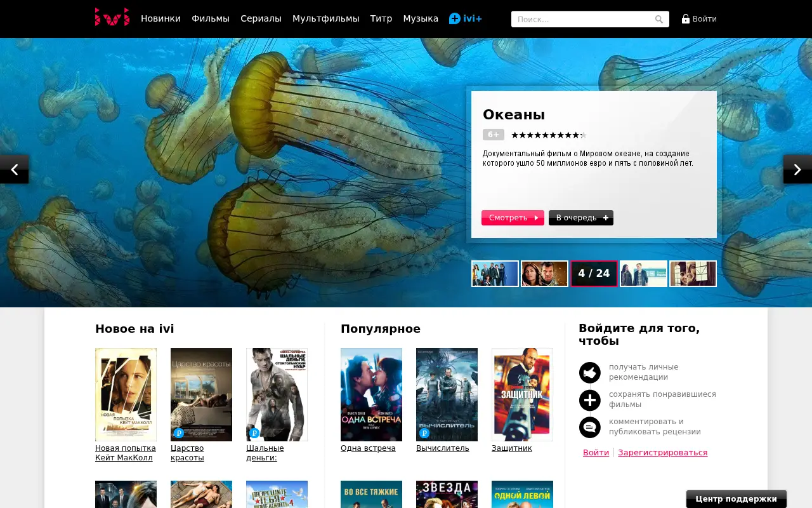Click into the Поиск search field
812x508 pixels.
coord(590,19)
